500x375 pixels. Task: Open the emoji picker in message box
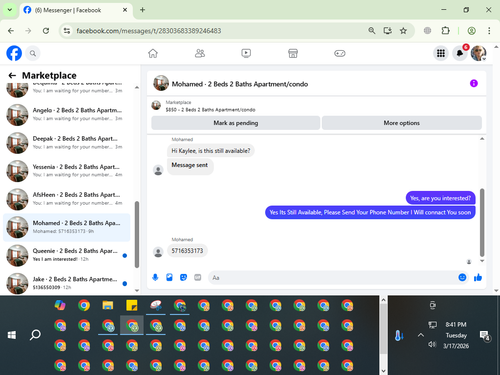click(462, 277)
